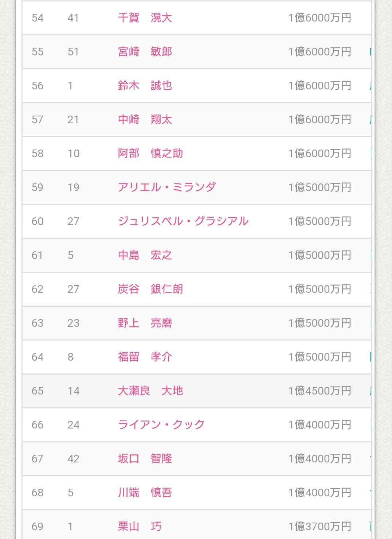Open player link 千賀 滉大
Screen dimensions: 392x539
(145, 18)
